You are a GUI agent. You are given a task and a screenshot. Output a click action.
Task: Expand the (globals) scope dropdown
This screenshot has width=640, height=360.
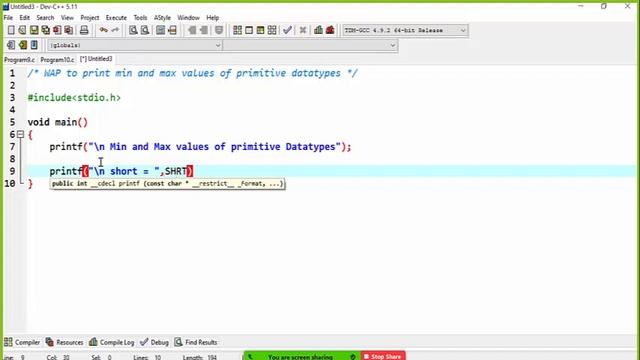[x=135, y=45]
